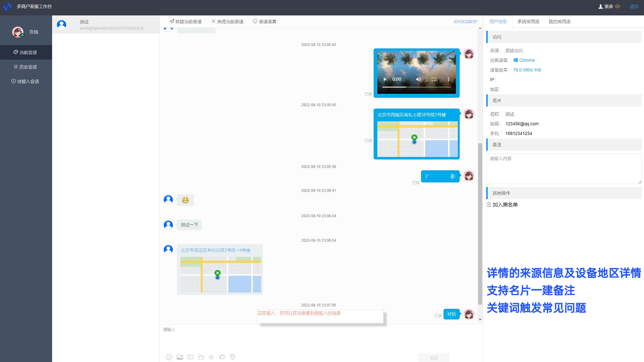The image size is (644, 362).
Task: Mute the video message volume
Action: click(418, 79)
